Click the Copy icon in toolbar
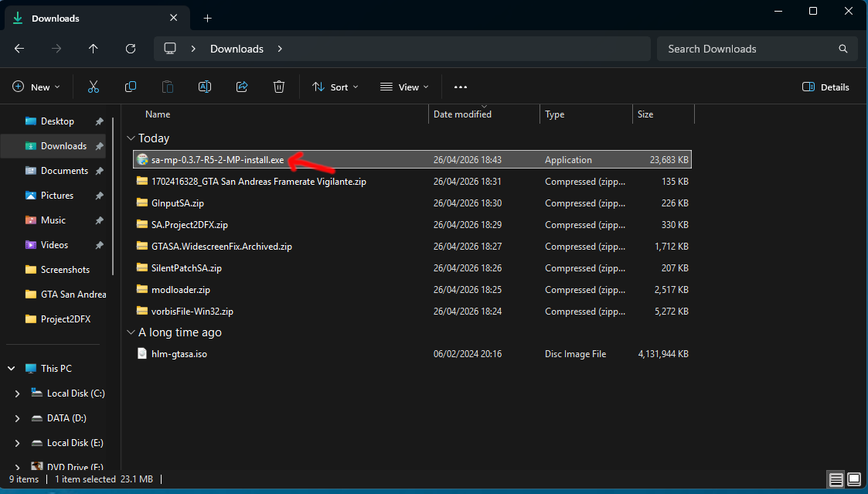This screenshot has height=494, width=868. pos(131,87)
